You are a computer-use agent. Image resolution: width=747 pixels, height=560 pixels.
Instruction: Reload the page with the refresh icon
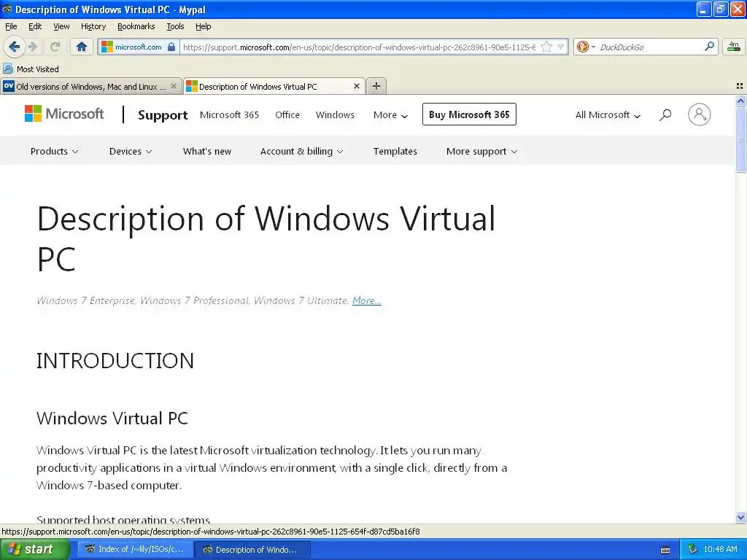pyautogui.click(x=55, y=47)
